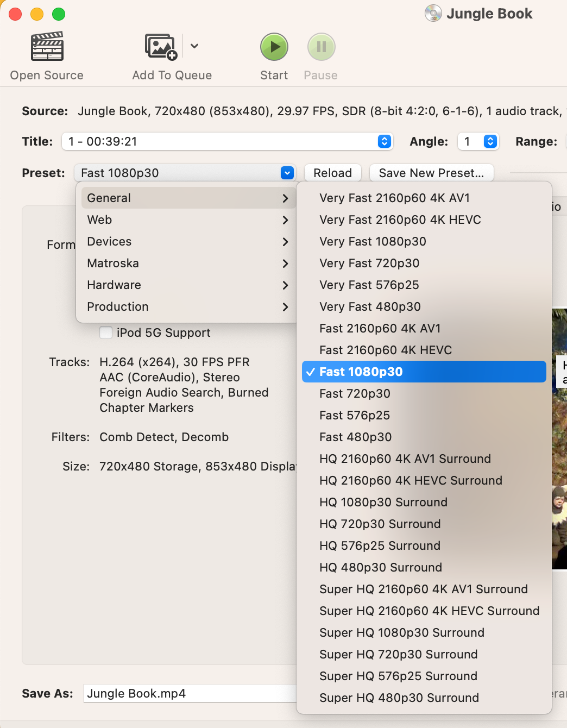The width and height of the screenshot is (567, 728).
Task: Click the Reload button
Action: pyautogui.click(x=333, y=173)
